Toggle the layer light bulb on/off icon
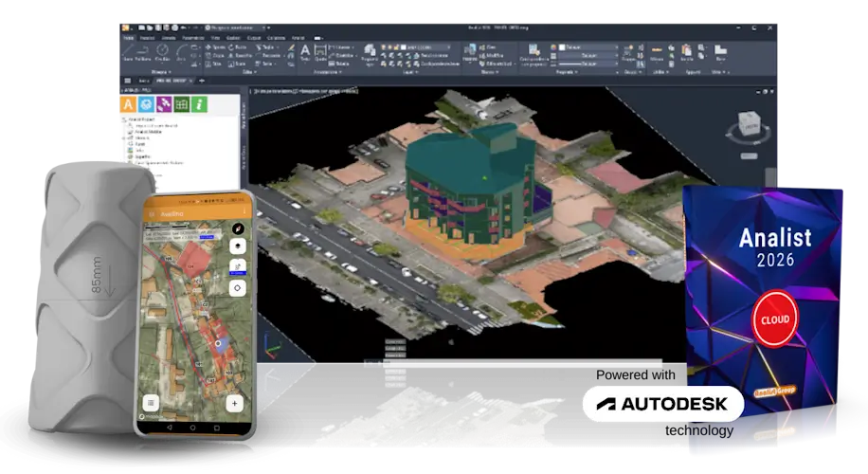Viewport: 868px width, 474px height. (383, 47)
